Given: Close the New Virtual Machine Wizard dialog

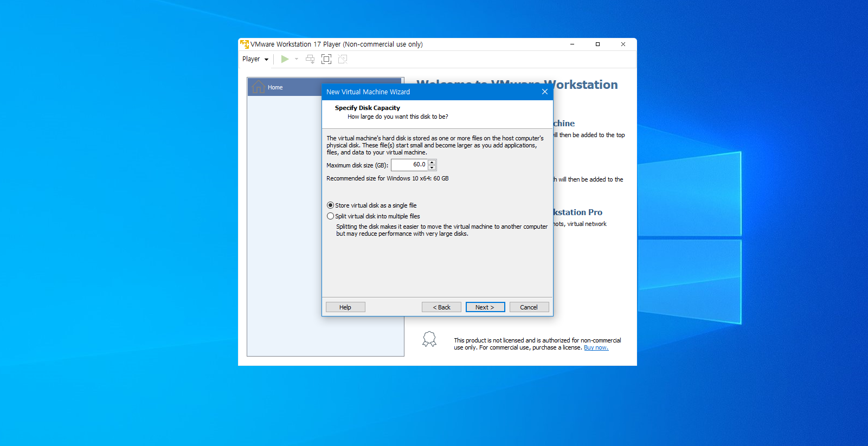Looking at the screenshot, I should coord(545,92).
